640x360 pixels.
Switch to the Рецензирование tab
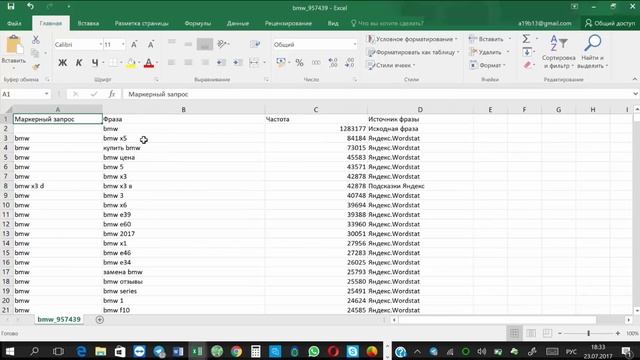(288, 23)
